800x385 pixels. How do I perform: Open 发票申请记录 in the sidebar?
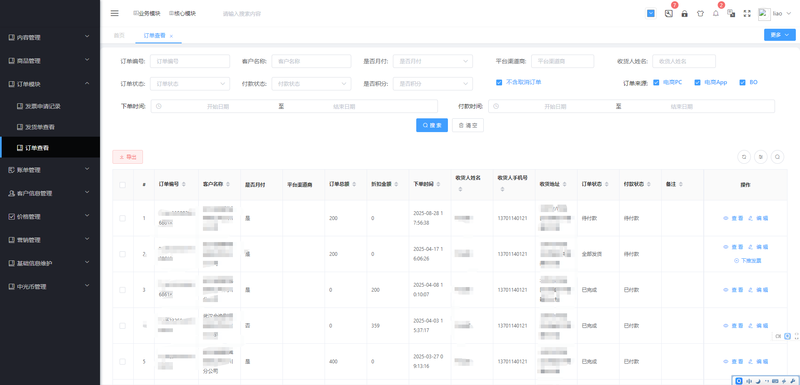50,106
